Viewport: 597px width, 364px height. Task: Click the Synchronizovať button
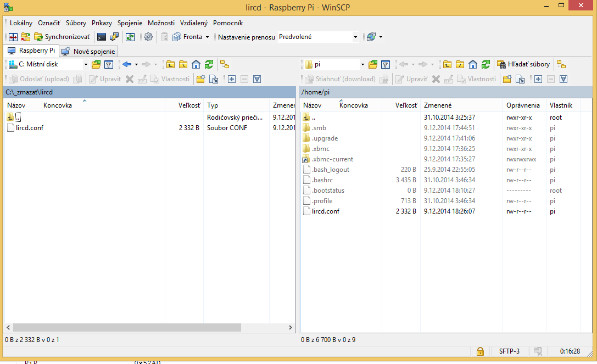[x=63, y=37]
